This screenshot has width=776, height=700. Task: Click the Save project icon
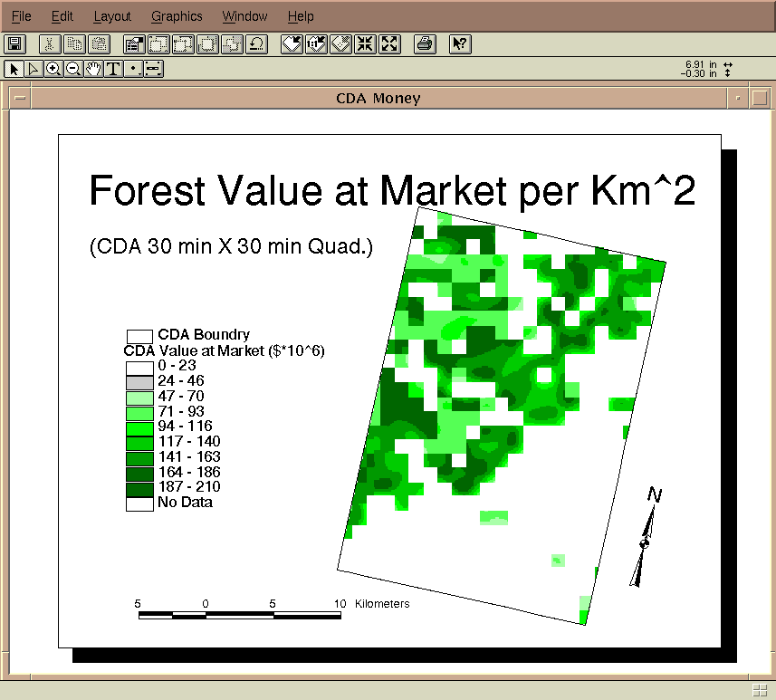click(14, 43)
